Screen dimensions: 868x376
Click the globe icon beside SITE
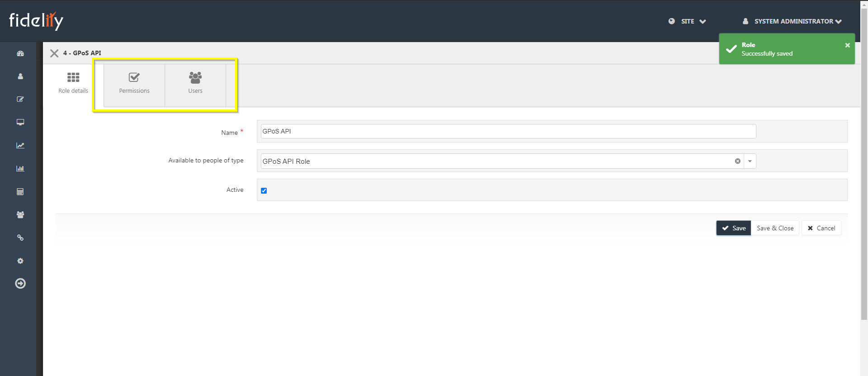672,21
